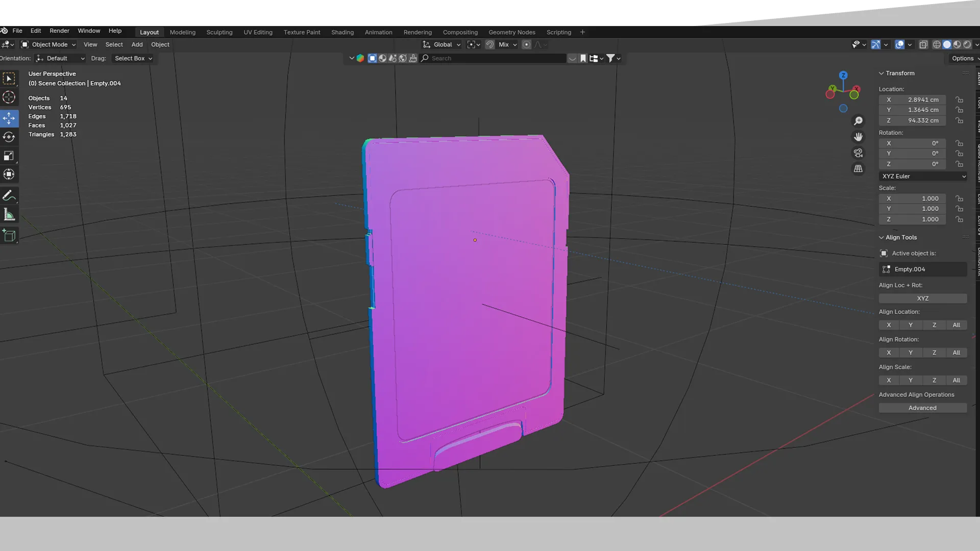980x551 pixels.
Task: Collapse the Align Tools panel
Action: (x=881, y=237)
